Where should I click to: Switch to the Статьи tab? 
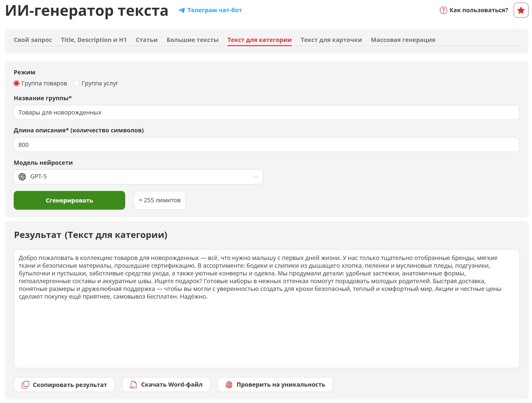[147, 40]
